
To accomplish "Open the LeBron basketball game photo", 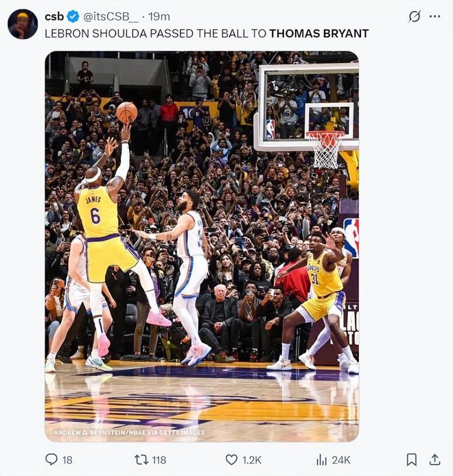I will [x=202, y=246].
